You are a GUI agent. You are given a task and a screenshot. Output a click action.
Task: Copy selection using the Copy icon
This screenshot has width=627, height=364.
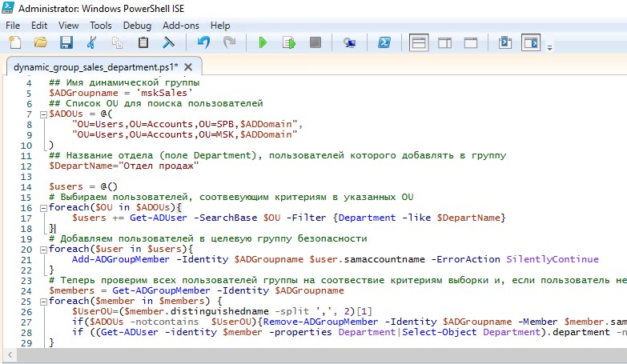tap(117, 42)
